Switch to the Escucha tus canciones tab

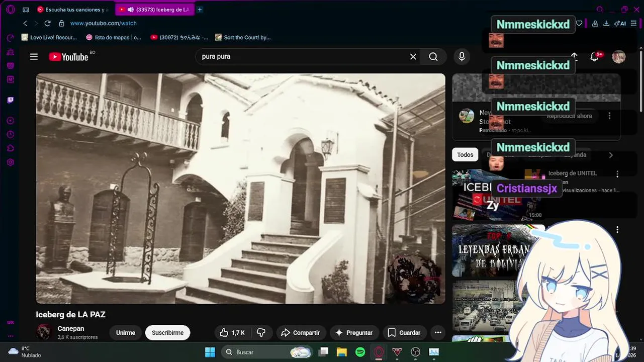pos(73,10)
